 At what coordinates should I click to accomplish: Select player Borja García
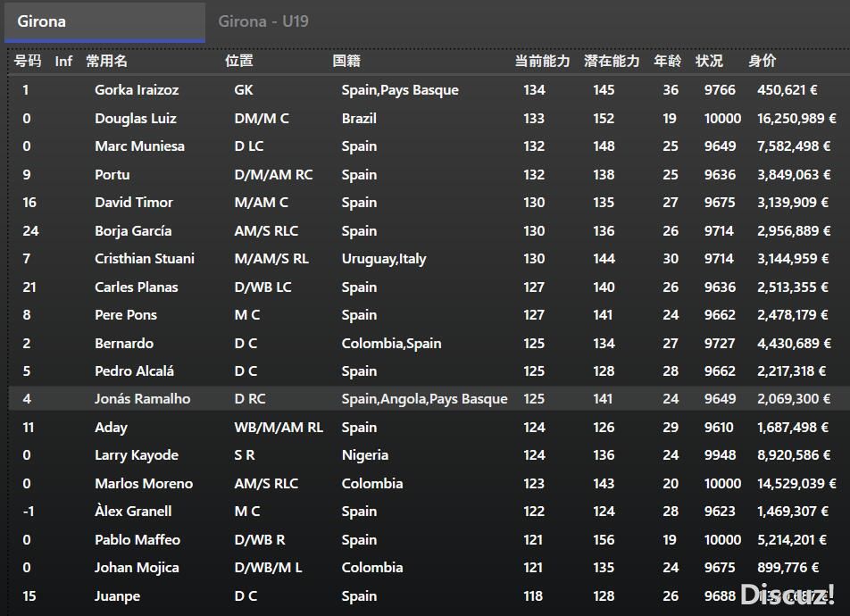point(133,231)
